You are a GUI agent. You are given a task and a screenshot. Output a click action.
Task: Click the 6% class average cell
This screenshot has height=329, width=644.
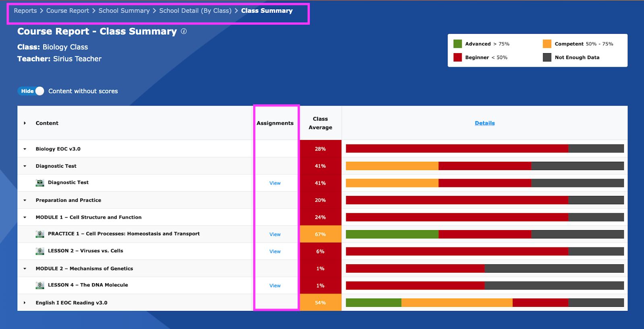click(320, 251)
